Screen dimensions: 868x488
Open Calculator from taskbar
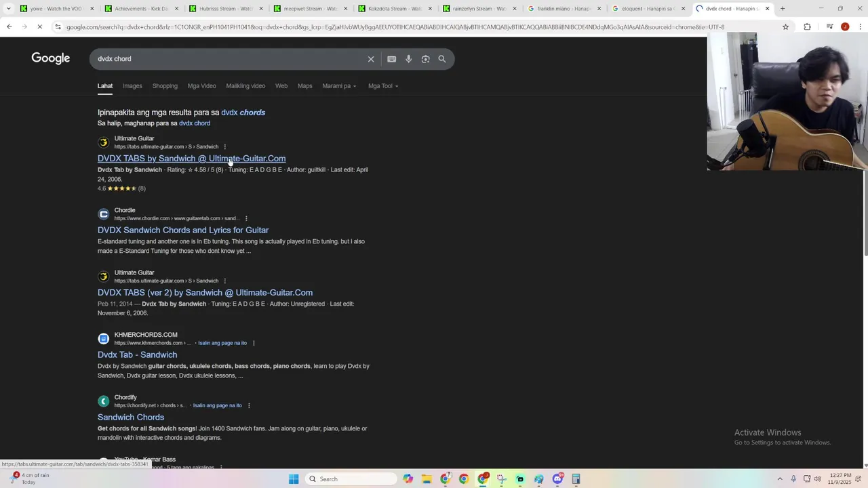(x=576, y=479)
